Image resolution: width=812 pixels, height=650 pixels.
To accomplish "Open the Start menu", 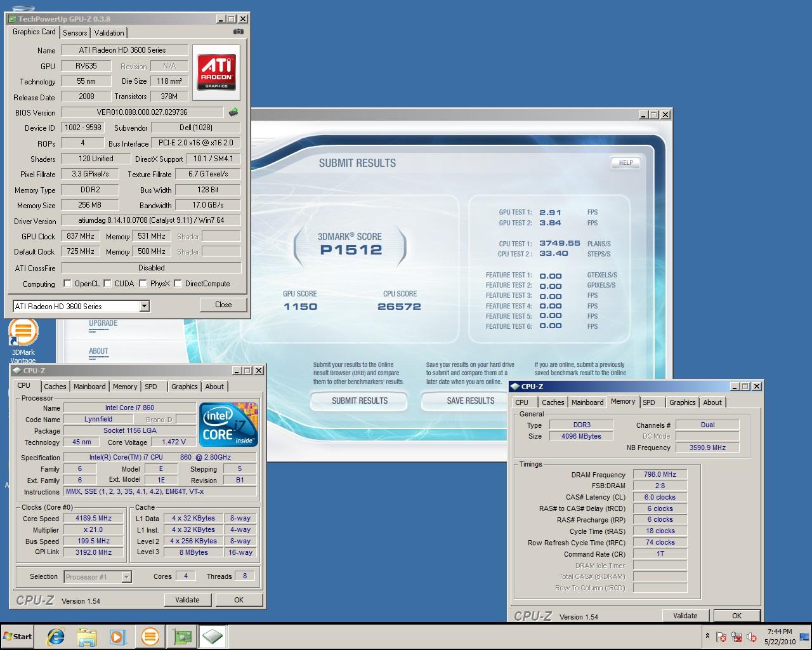I will (18, 637).
